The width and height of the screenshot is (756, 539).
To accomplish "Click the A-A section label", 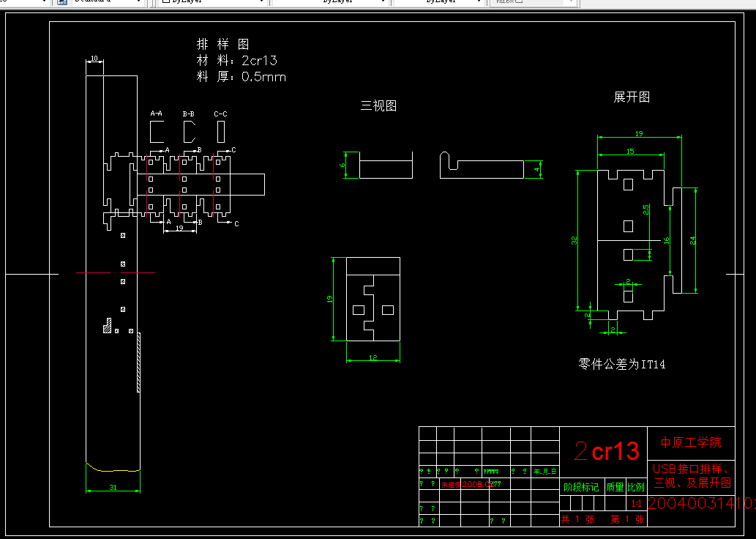I will pos(156,114).
